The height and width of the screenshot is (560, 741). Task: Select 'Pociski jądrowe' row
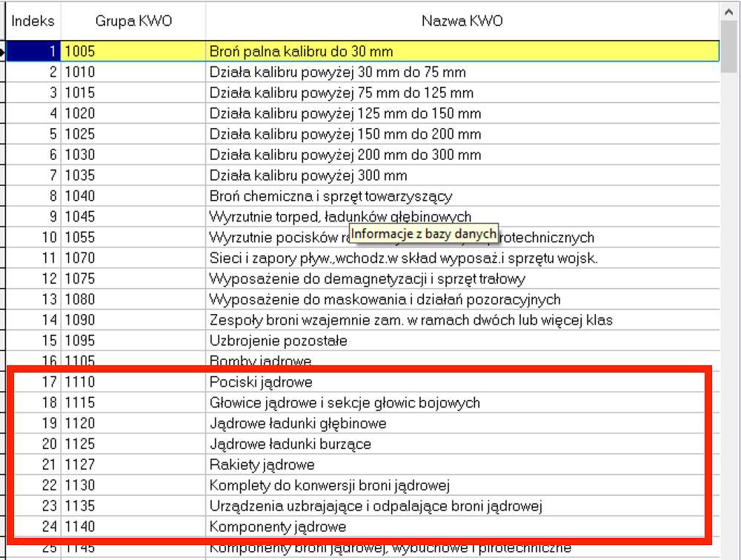(x=363, y=381)
